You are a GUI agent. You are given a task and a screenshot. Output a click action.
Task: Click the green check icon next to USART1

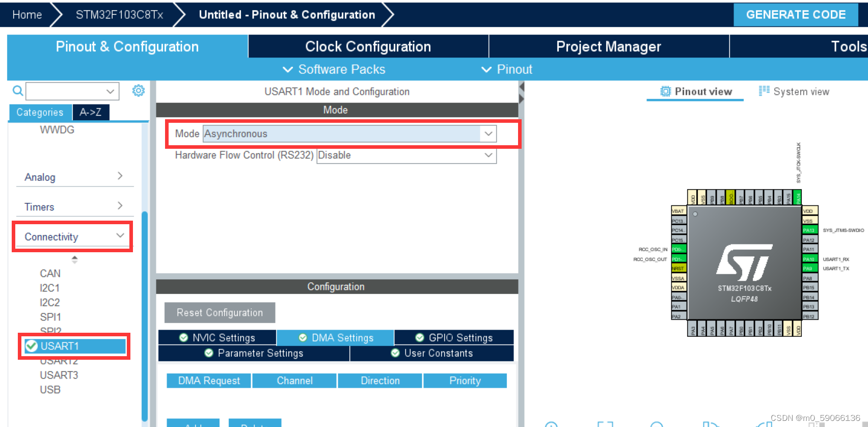coord(32,346)
